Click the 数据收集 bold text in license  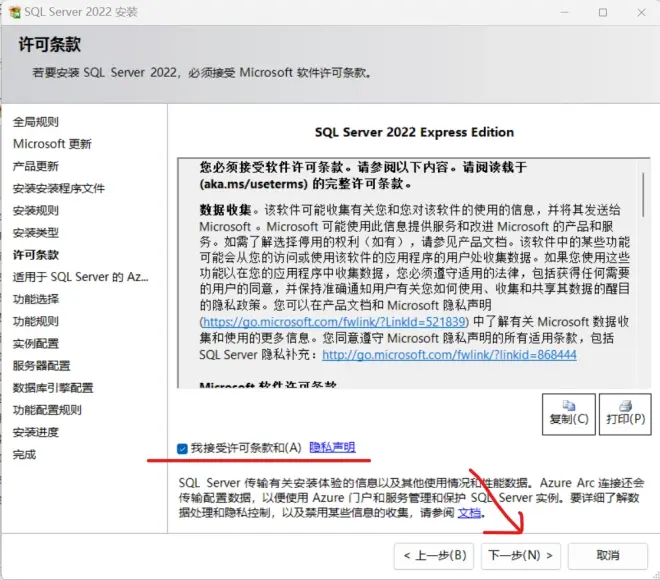(225, 210)
